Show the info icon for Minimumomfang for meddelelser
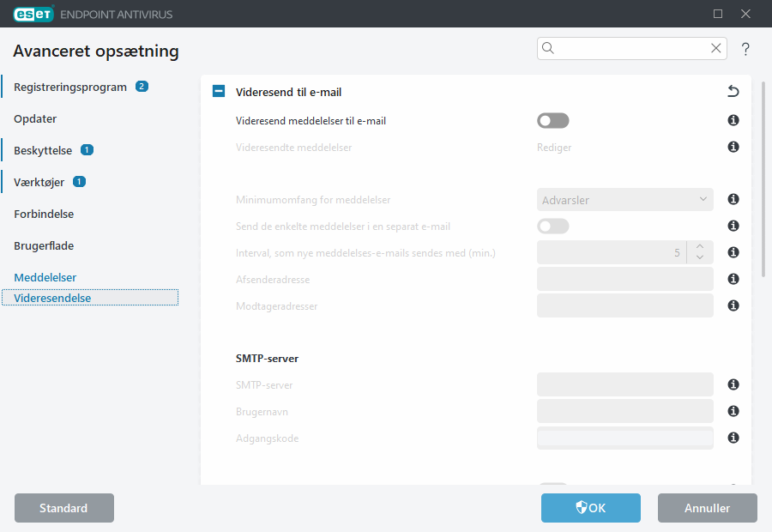Image resolution: width=772 pixels, height=532 pixels. click(x=733, y=199)
